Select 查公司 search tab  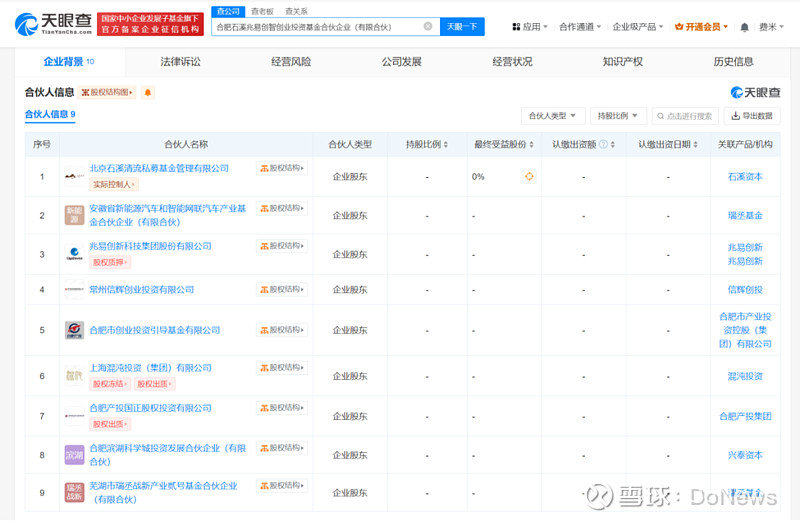coord(228,11)
